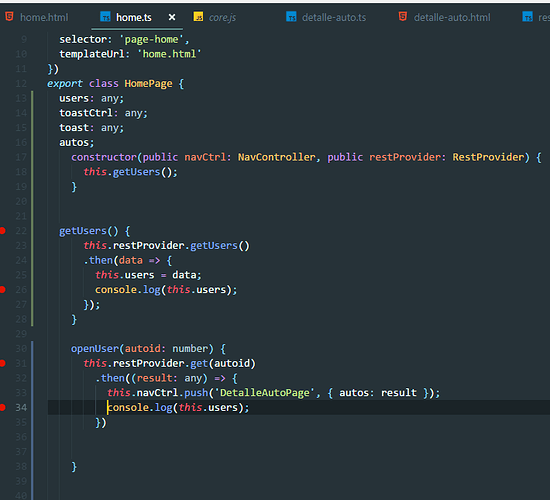Toggle off the breakpoint on line 26
The image size is (550, 500).
[2, 289]
